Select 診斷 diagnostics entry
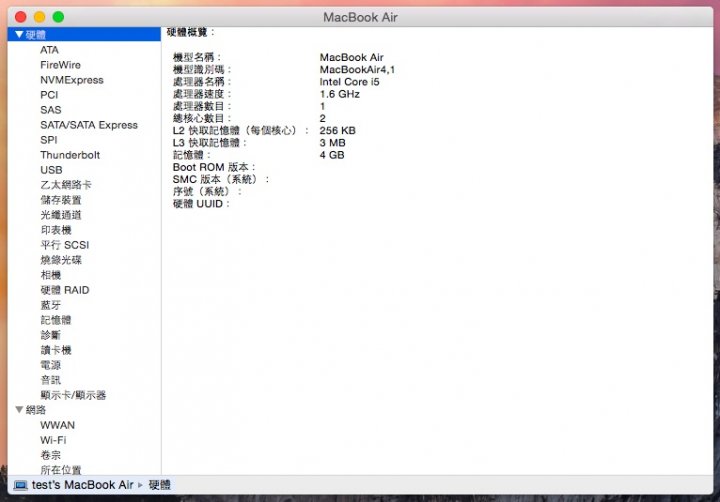This screenshot has height=502, width=720. (51, 335)
